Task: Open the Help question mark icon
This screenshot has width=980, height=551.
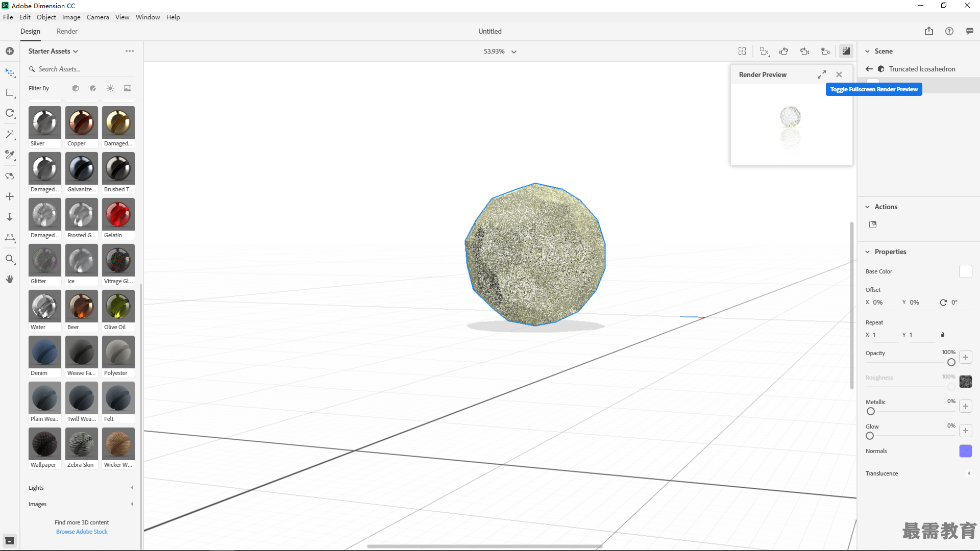Action: 949,31
